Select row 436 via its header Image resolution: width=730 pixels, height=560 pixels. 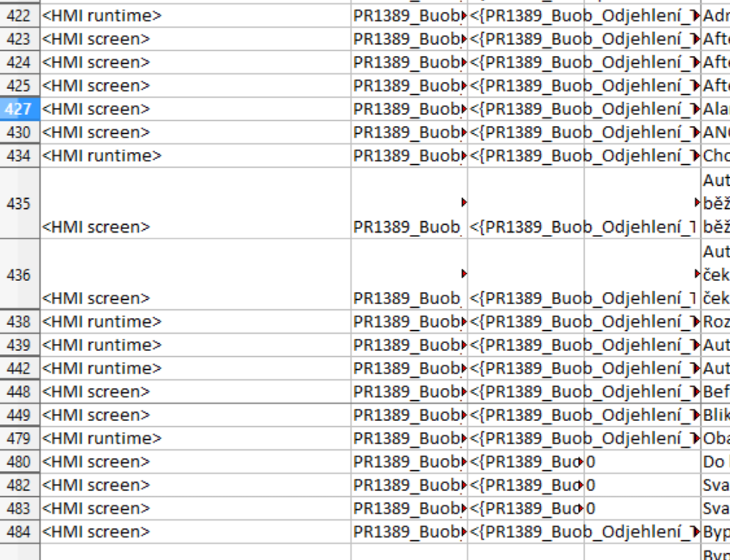click(x=18, y=275)
